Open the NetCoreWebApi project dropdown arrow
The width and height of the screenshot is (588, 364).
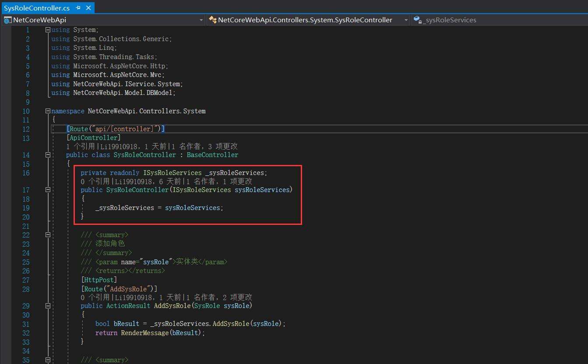(x=201, y=20)
